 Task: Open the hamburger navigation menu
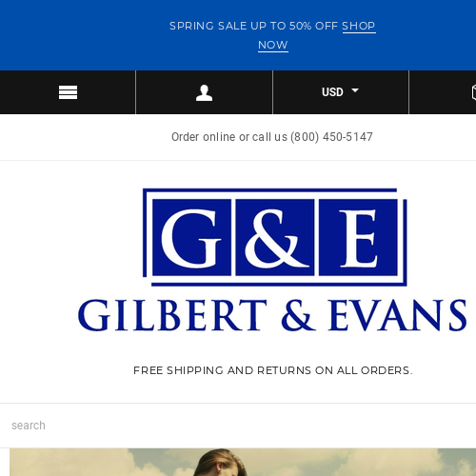click(68, 92)
